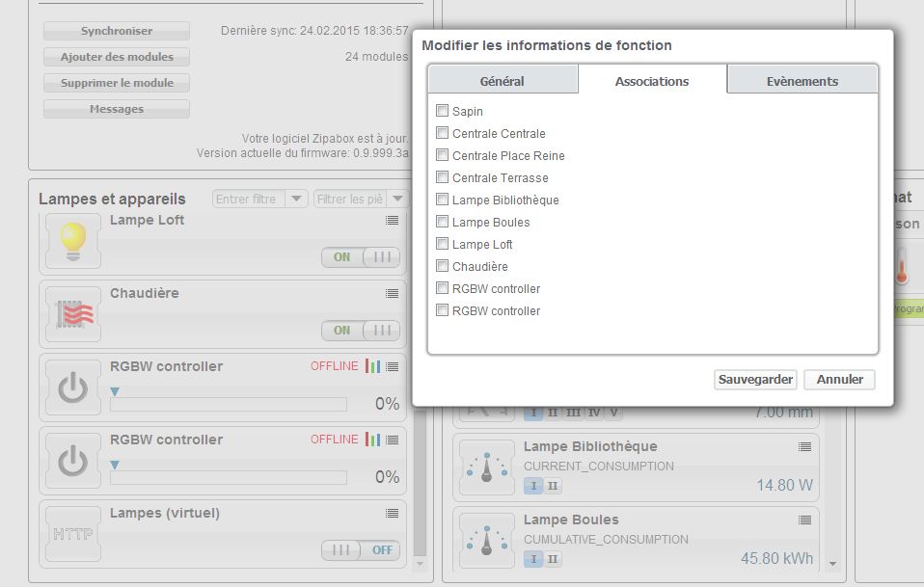Select II under Lampe Bibliothèque
The image size is (924, 587).
point(552,486)
